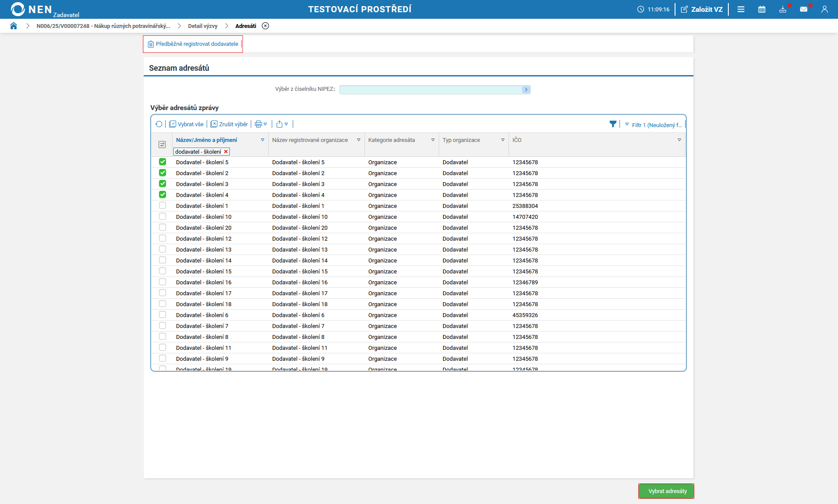This screenshot has width=838, height=504.
Task: Select the Dodavatel - školení 16 checkbox
Action: point(163,282)
